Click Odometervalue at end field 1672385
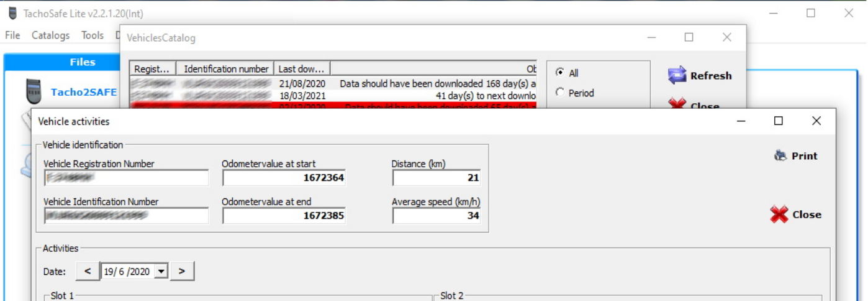868x301 pixels. [284, 216]
